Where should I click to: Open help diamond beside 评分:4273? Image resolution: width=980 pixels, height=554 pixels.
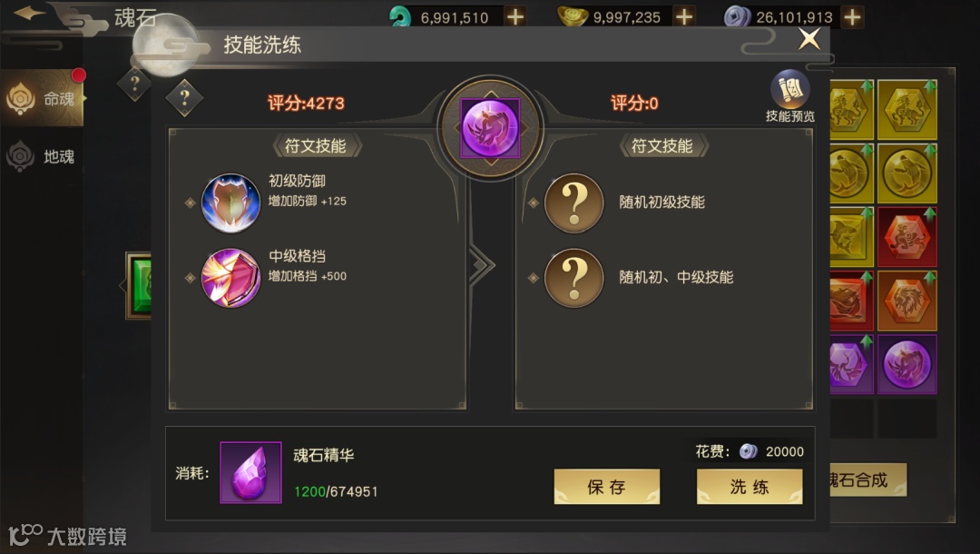(x=184, y=97)
